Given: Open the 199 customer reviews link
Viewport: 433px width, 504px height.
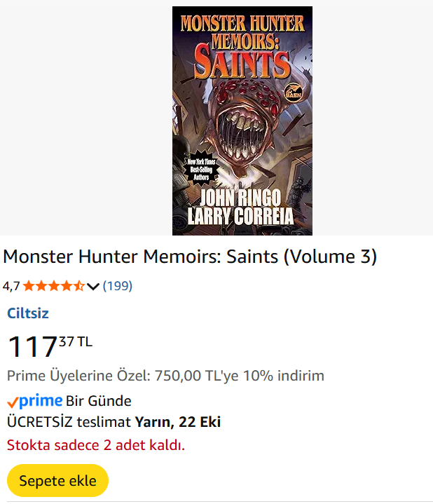Looking at the screenshot, I should (x=117, y=286).
